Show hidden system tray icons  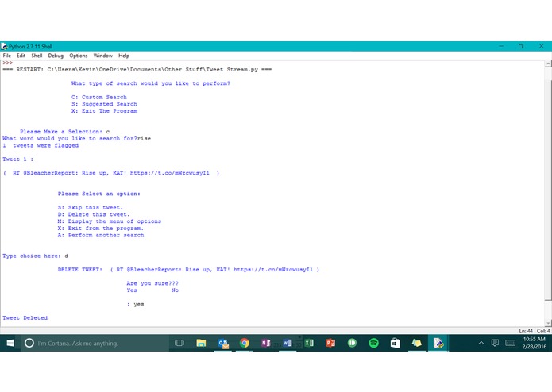481,343
